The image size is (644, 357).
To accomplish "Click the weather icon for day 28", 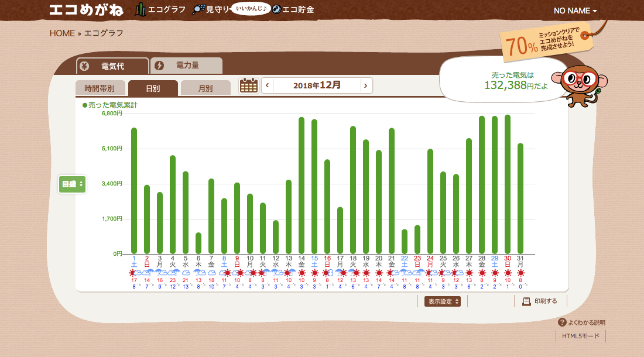I will point(482,273).
